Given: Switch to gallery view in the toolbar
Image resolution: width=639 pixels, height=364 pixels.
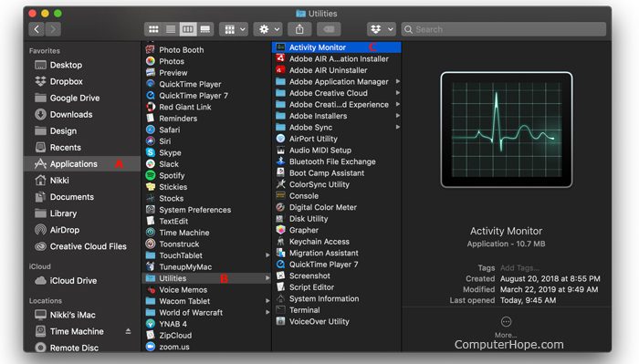Looking at the screenshot, I should (x=205, y=29).
